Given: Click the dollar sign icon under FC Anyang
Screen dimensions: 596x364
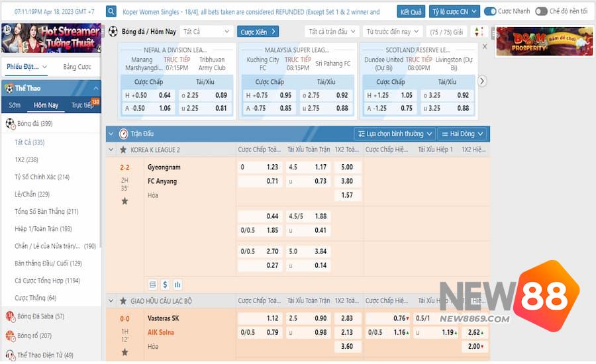Looking at the screenshot, I should point(165,285).
